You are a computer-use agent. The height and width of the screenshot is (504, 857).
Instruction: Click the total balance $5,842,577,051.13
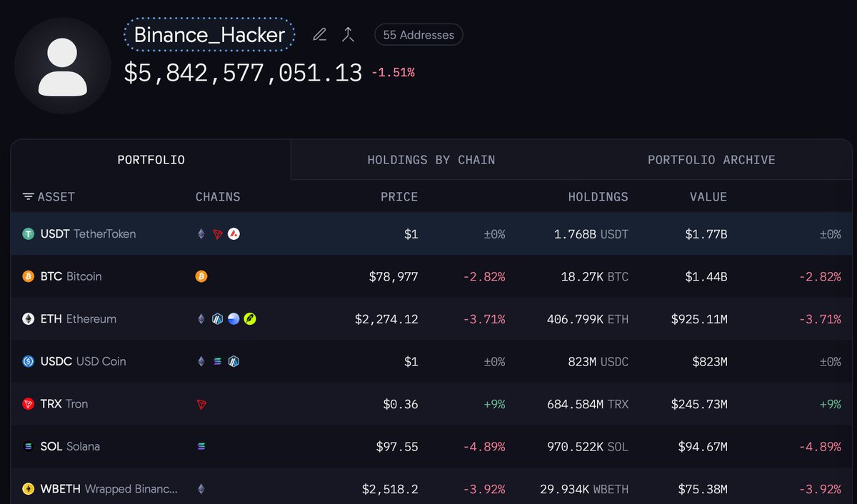244,73
